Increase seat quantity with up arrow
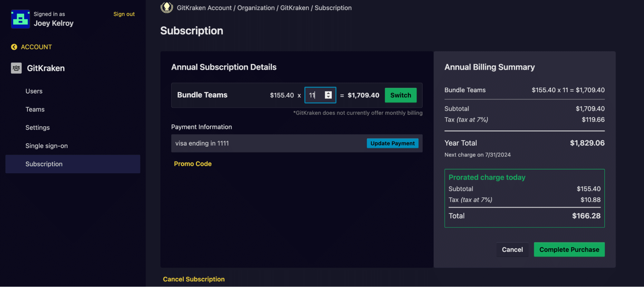The image size is (644, 287). click(x=328, y=93)
